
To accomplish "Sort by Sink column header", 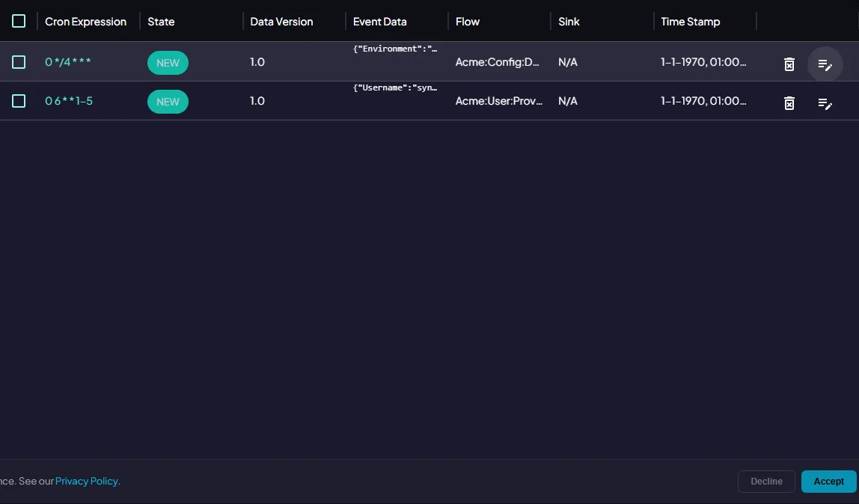I will [x=569, y=22].
